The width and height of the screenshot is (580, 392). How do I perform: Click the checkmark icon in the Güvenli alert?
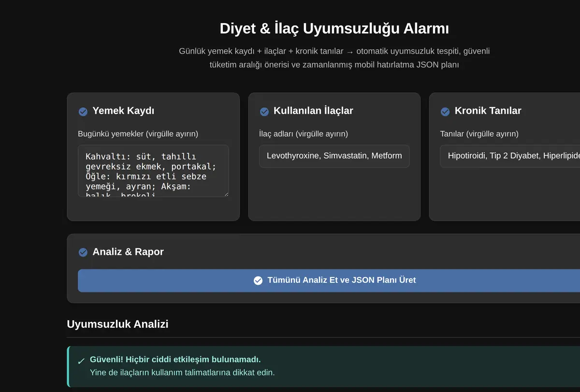click(81, 361)
